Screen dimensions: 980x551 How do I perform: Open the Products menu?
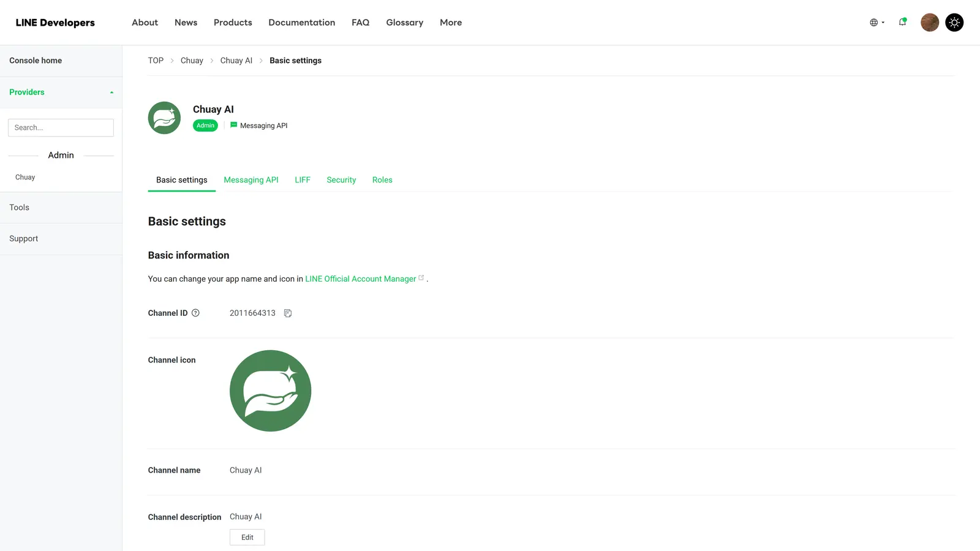click(233, 23)
